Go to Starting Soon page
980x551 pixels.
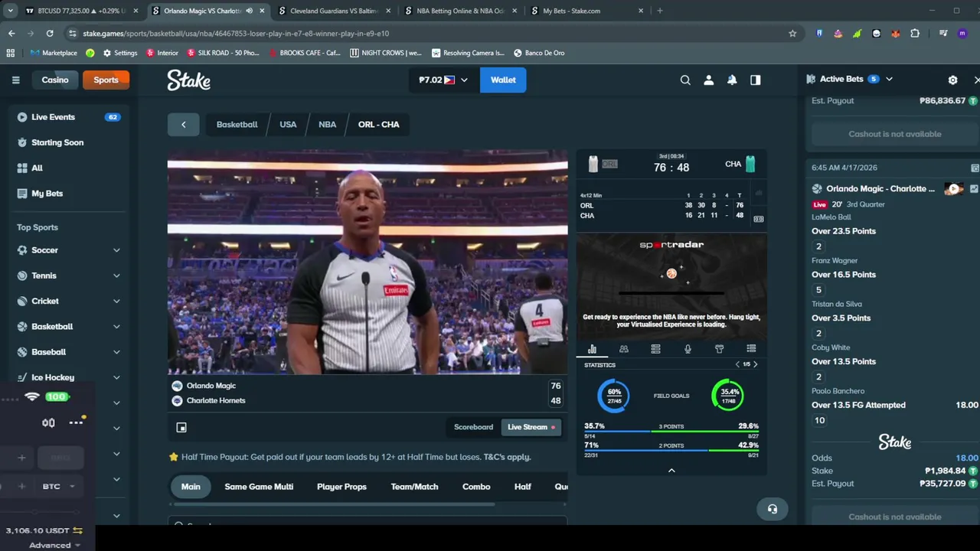(69, 142)
